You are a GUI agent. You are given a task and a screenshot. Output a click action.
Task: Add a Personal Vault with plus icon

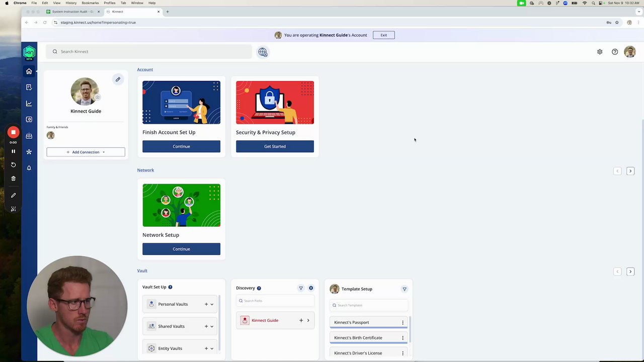[x=206, y=304]
